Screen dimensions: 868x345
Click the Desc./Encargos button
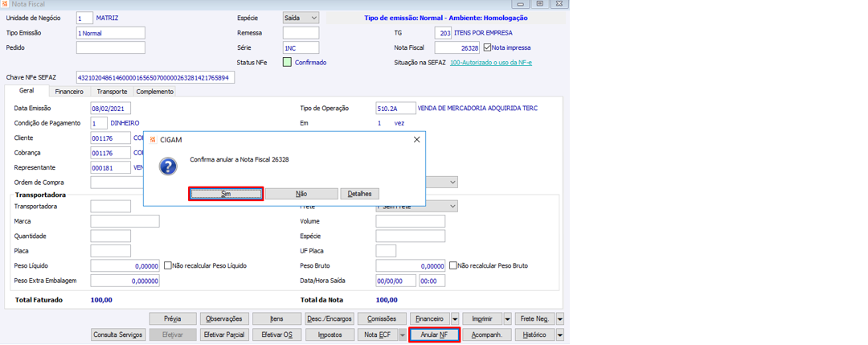click(x=329, y=319)
